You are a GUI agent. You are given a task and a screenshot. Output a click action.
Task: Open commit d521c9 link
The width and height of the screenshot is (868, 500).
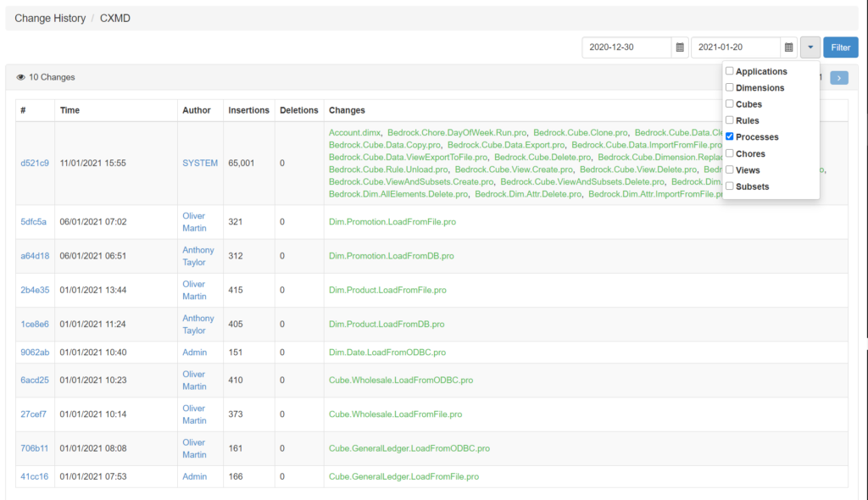(x=35, y=163)
